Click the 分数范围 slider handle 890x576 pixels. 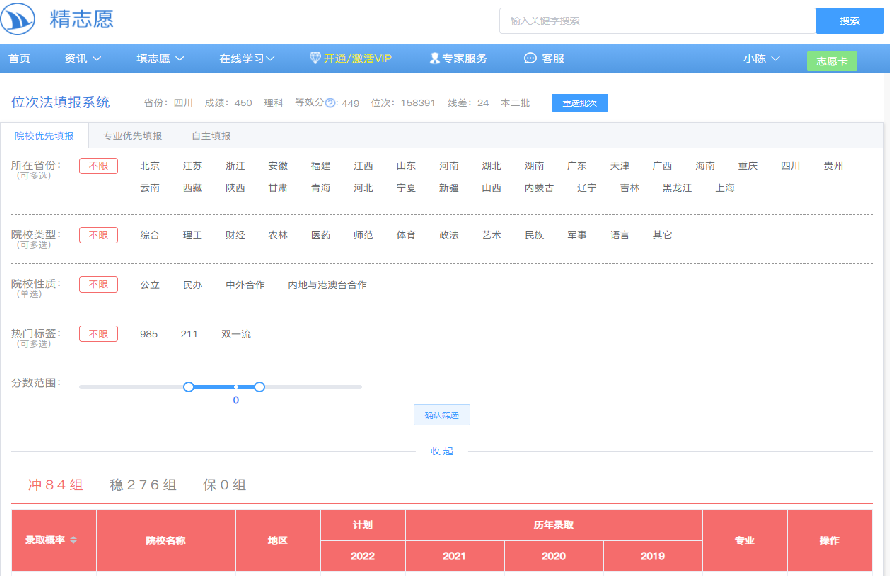click(x=188, y=386)
